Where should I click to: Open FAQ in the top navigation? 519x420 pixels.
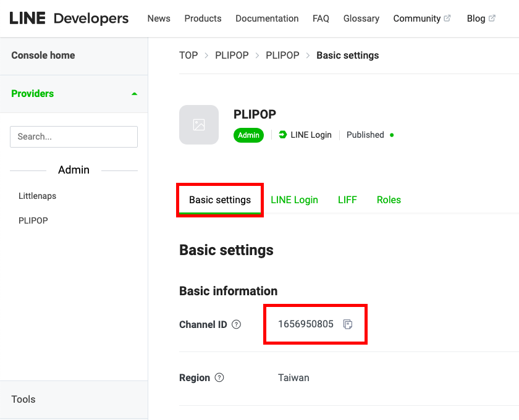[x=321, y=19]
